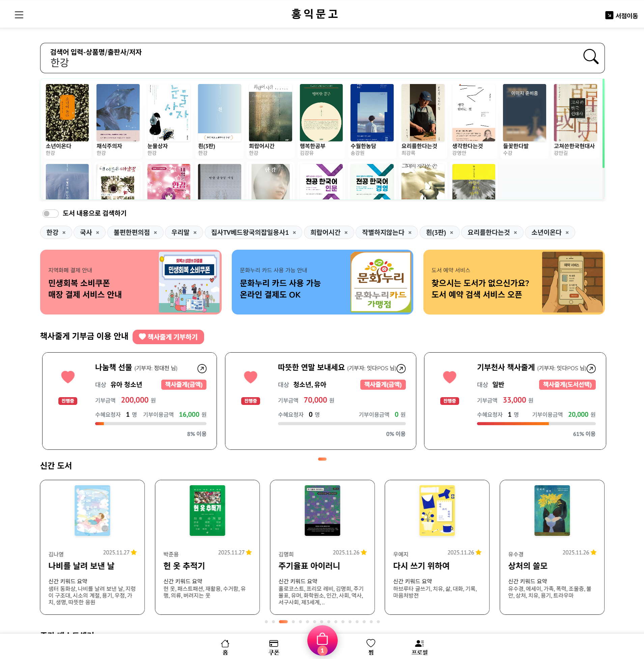
Task: Open 따뜻한 연말 보내세요 detail arrow
Action: coord(401,368)
